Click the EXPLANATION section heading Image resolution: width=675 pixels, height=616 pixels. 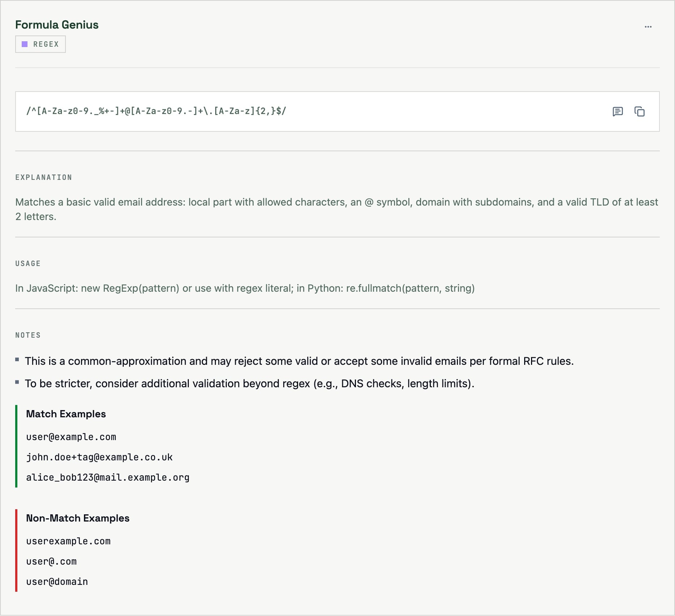click(43, 177)
